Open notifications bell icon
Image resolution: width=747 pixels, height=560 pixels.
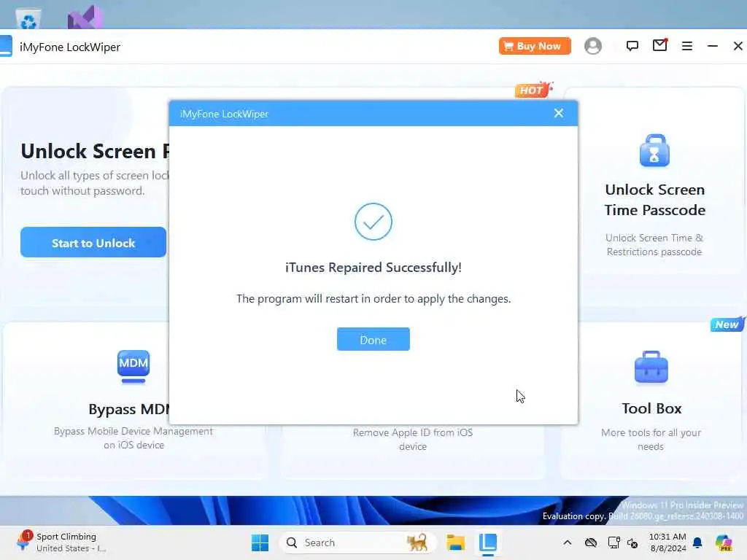pyautogui.click(x=697, y=542)
